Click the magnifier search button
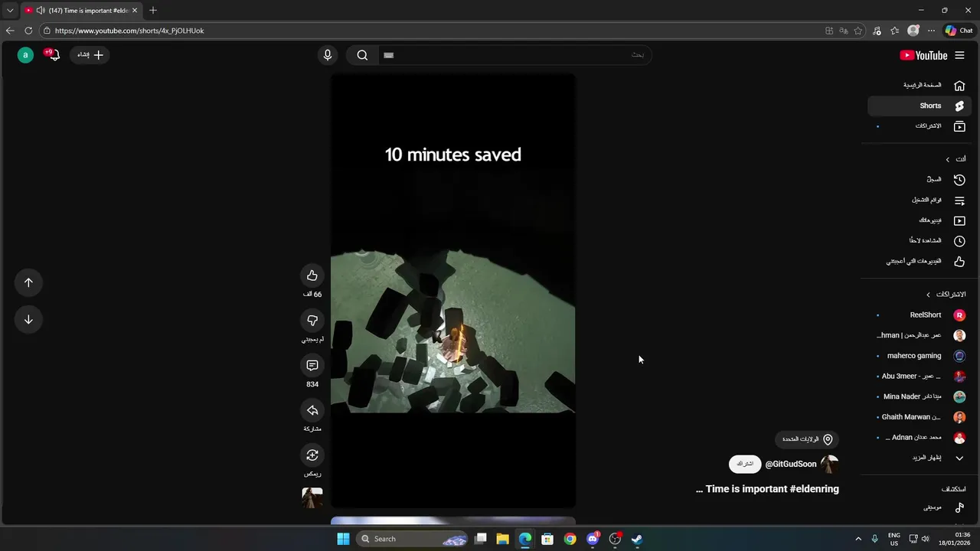980x551 pixels. coord(362,55)
